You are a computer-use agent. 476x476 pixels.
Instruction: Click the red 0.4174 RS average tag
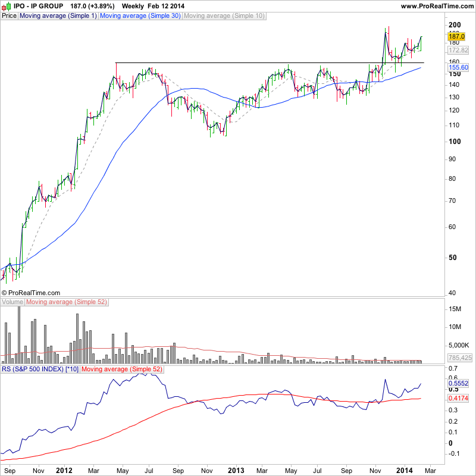click(458, 398)
